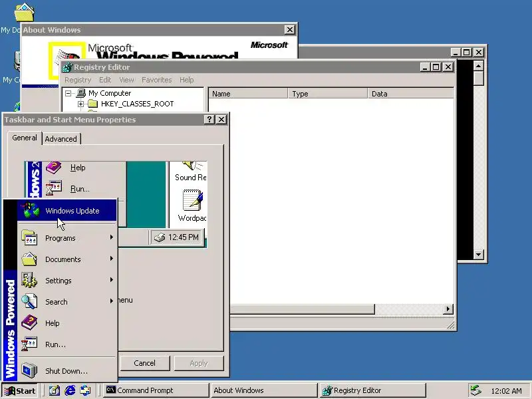Click the Run icon in dialog preview
The image size is (532, 399).
point(54,188)
